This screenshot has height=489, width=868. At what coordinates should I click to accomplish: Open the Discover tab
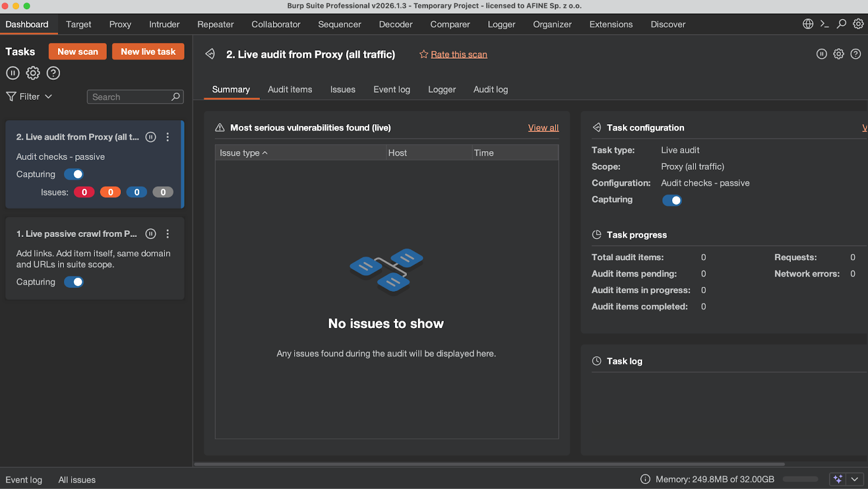tap(668, 24)
